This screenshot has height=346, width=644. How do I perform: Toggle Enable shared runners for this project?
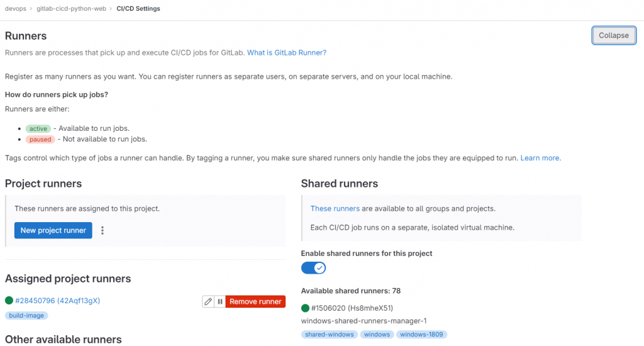pyautogui.click(x=313, y=268)
